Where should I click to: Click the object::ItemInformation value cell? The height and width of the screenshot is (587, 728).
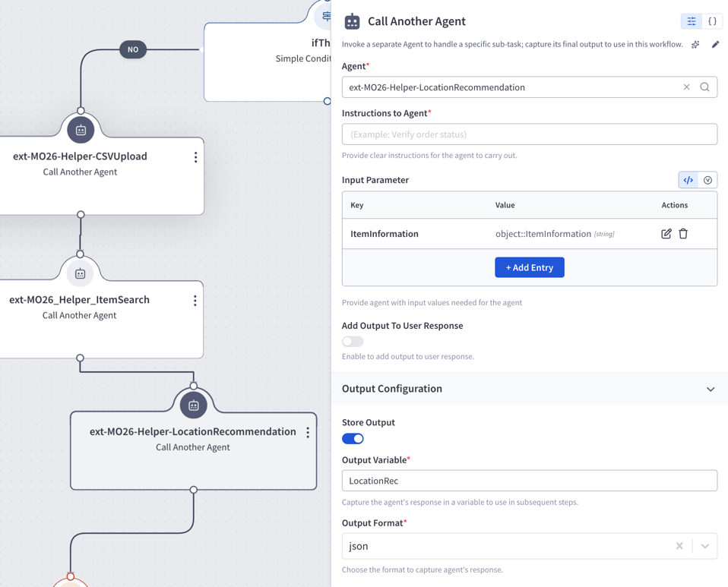coord(555,234)
